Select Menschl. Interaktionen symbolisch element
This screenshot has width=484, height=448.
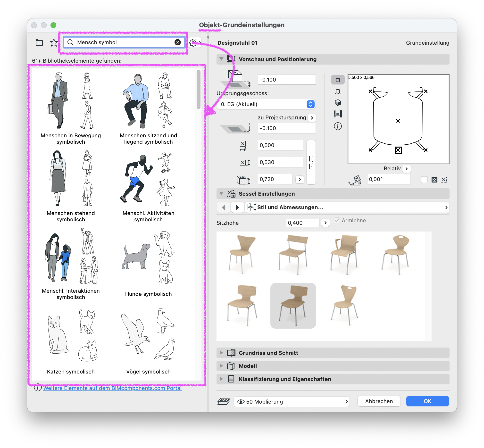[71, 264]
